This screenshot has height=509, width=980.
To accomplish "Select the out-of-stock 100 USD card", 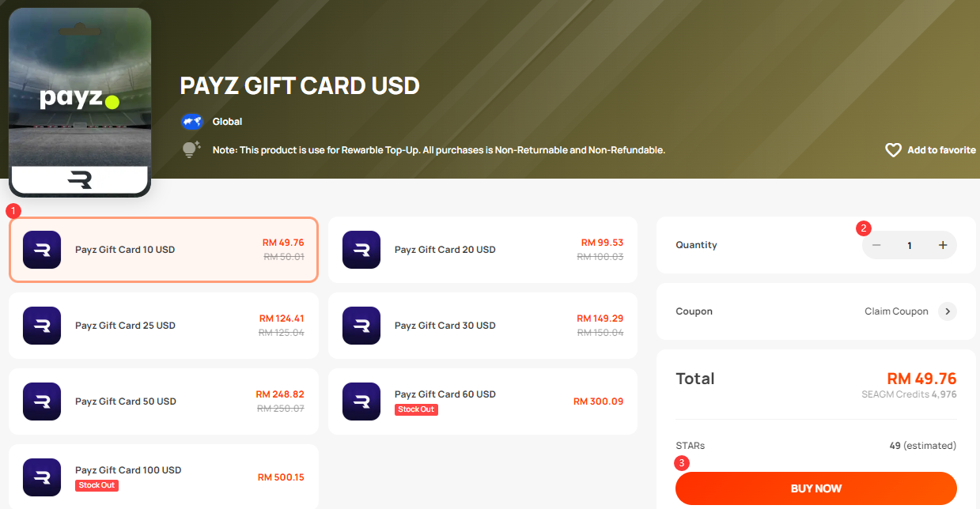I will pos(164,477).
